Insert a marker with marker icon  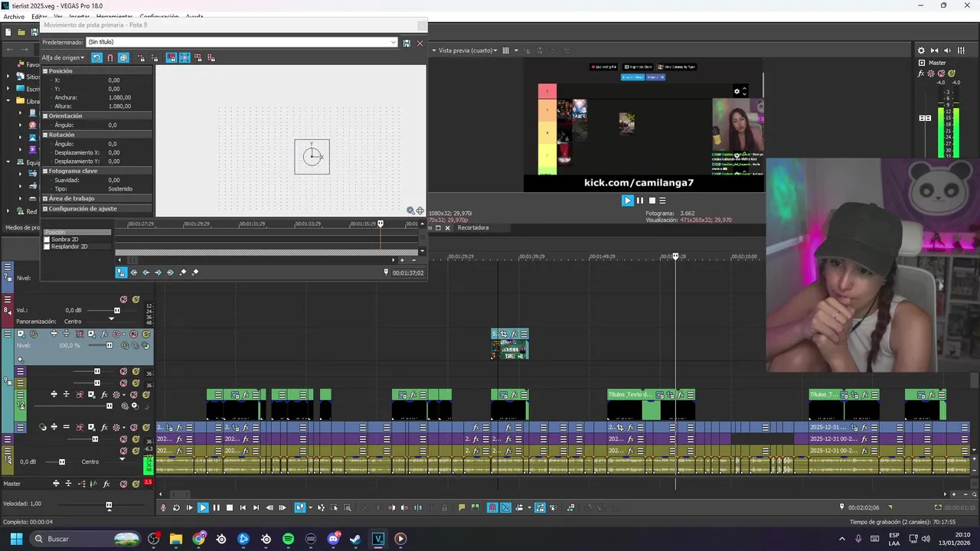[x=462, y=507]
